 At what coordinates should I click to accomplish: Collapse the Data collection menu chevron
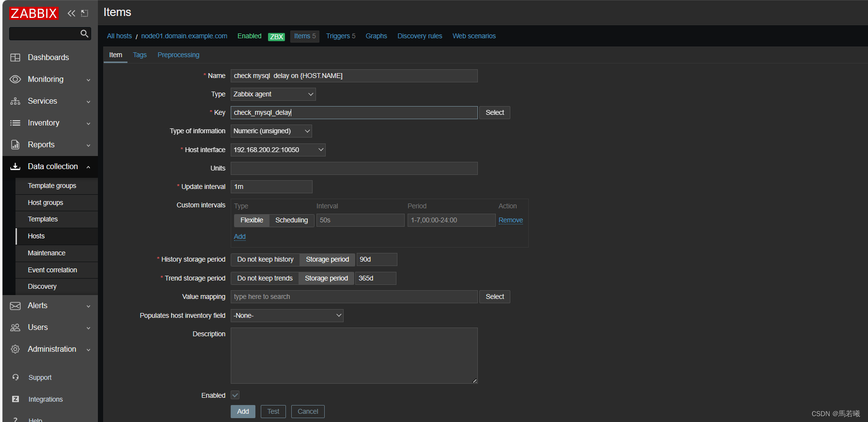(x=88, y=167)
